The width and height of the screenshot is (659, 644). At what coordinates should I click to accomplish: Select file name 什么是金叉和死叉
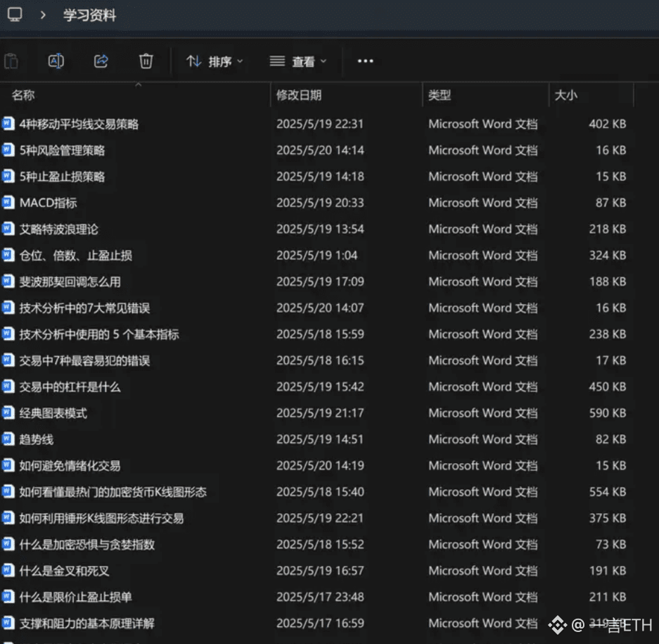pyautogui.click(x=65, y=571)
